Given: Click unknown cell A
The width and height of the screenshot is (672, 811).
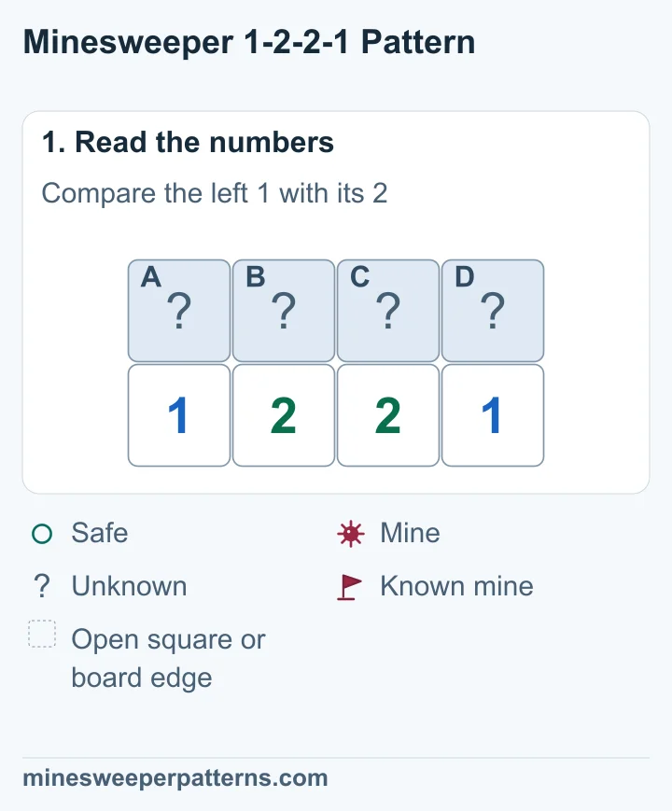Looking at the screenshot, I should click(x=179, y=311).
